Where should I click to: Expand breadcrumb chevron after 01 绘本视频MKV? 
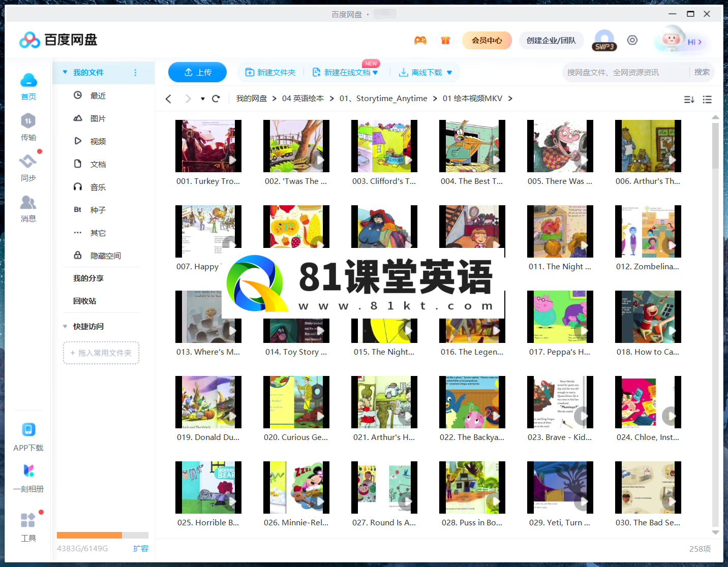[x=510, y=99]
